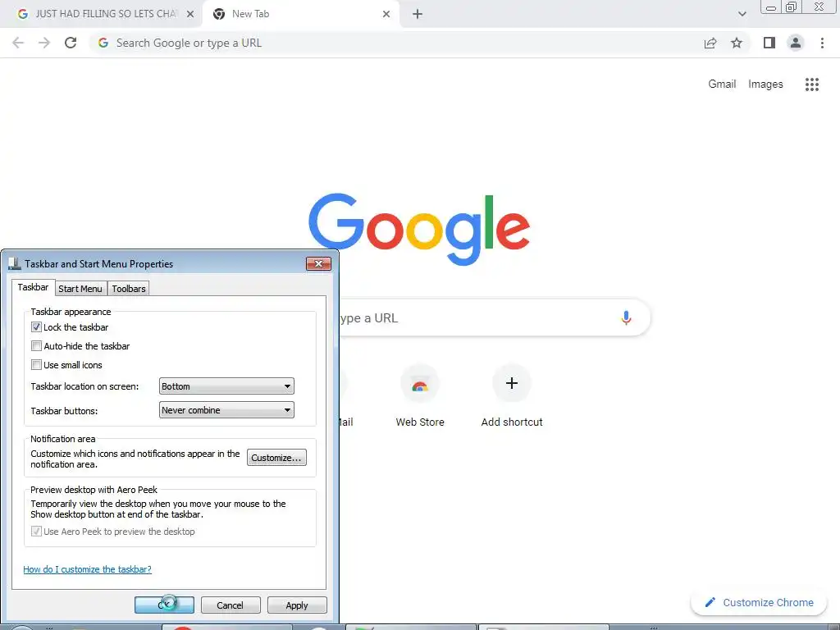Open the Chrome side panel
Image resolution: width=840 pixels, height=630 pixels.
(x=769, y=43)
